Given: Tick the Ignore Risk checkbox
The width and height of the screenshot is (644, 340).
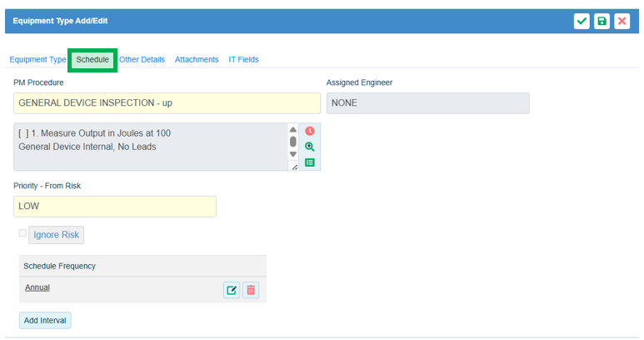Looking at the screenshot, I should (22, 233).
